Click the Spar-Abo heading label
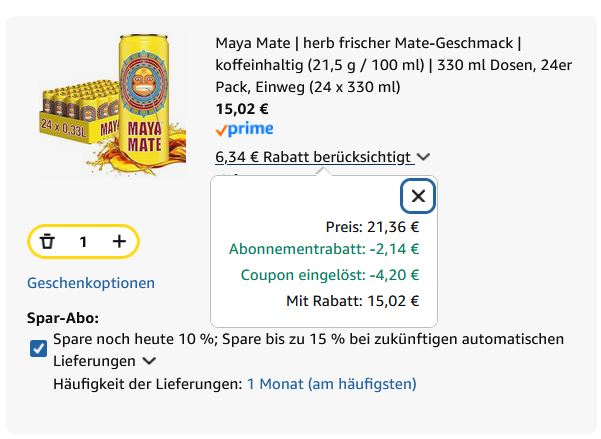The width and height of the screenshot is (601, 439). pos(63,319)
